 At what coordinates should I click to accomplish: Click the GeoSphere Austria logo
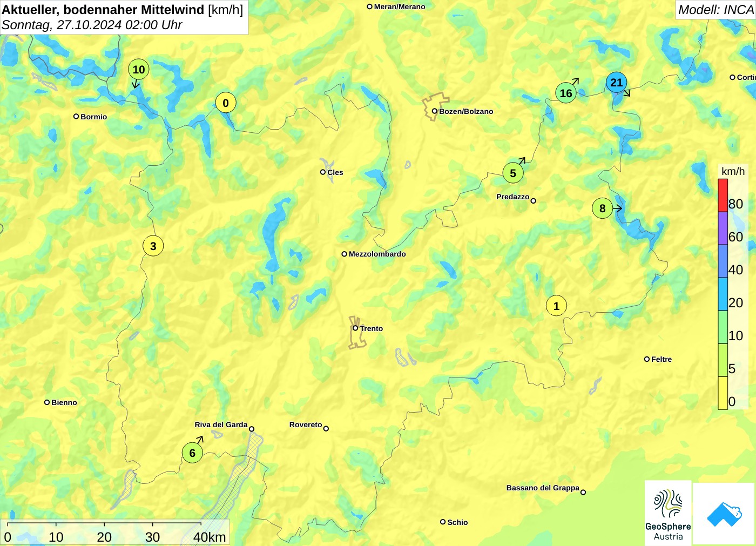(668, 513)
